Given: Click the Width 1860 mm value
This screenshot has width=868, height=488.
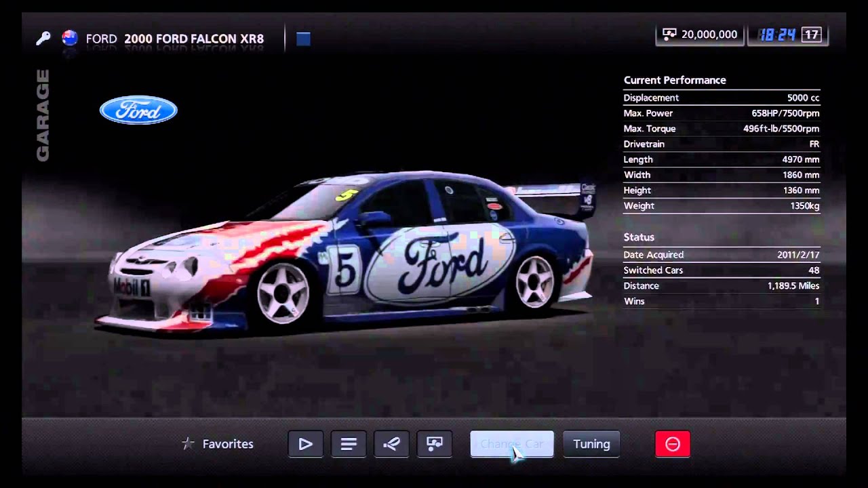Looking at the screenshot, I should (x=801, y=175).
